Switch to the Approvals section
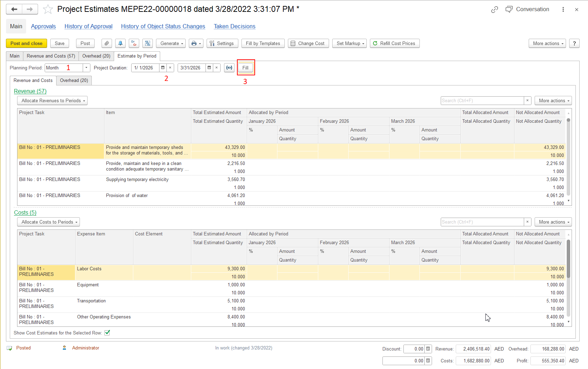Image resolution: width=588 pixels, height=369 pixels. click(x=43, y=26)
